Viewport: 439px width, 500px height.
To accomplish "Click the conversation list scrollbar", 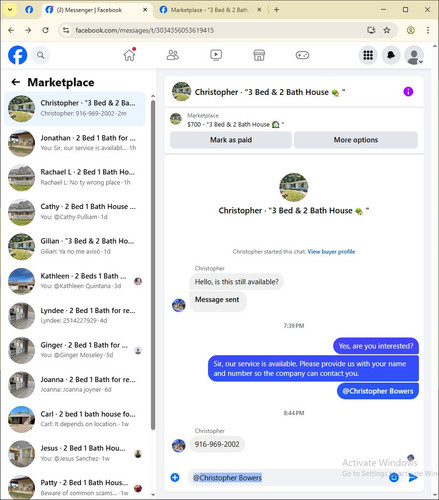I will (153, 265).
